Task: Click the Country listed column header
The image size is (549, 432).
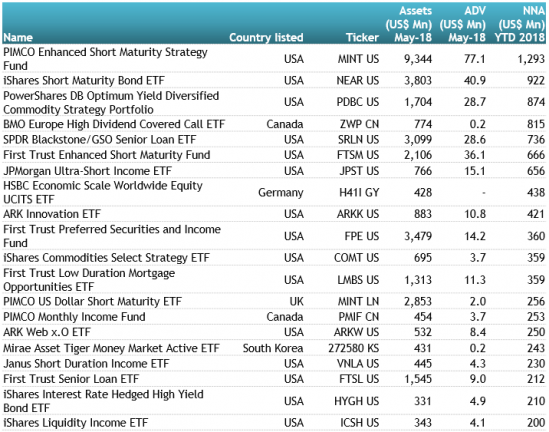Action: (266, 37)
